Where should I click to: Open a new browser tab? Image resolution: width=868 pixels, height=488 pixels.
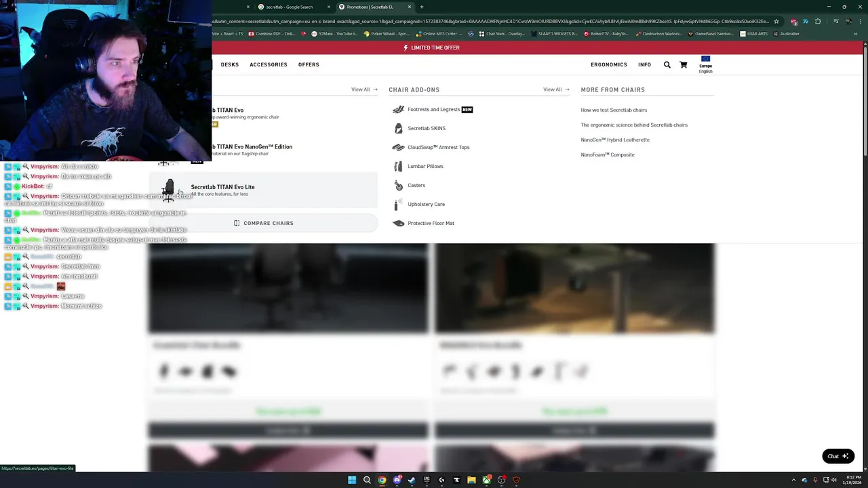point(422,7)
